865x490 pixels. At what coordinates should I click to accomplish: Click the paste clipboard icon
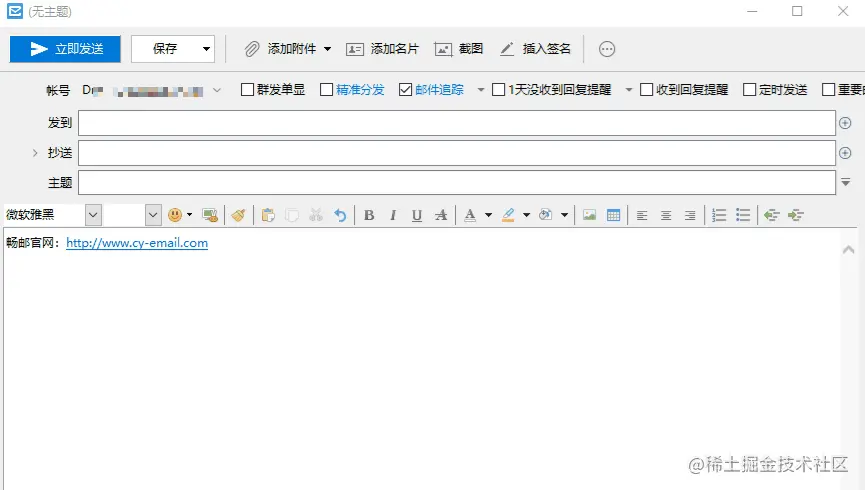268,215
